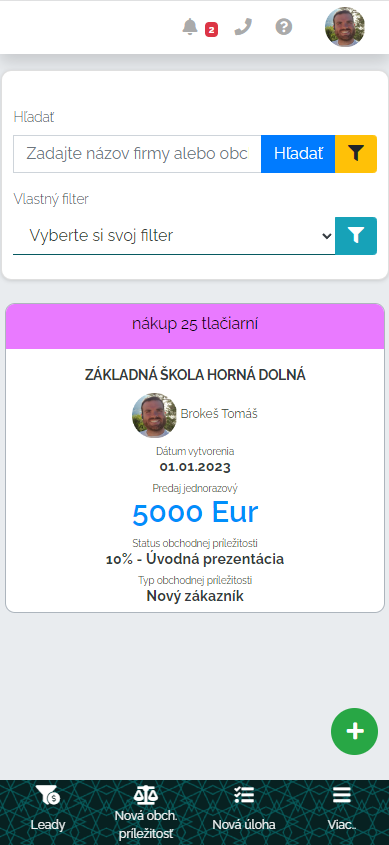Click the 10% - Úvodná prezentácia status
Viewport: 389px width, 845px height.
[x=195, y=559]
